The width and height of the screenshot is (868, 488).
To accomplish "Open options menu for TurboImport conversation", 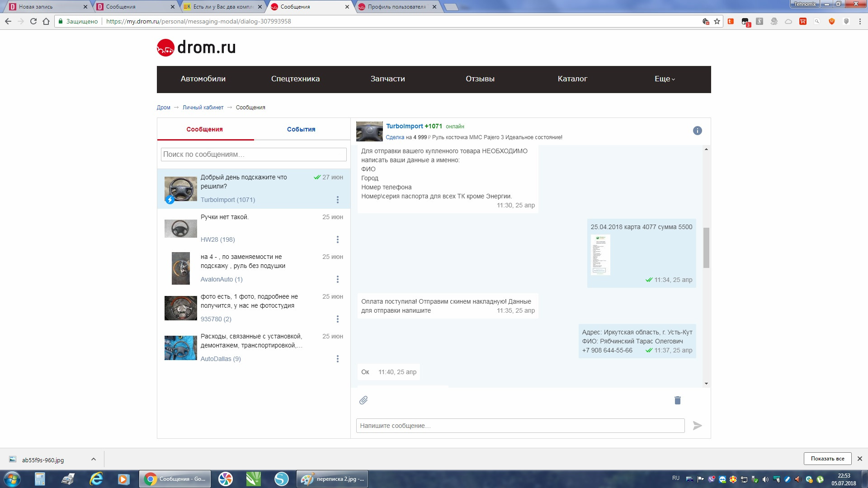I will (x=337, y=200).
